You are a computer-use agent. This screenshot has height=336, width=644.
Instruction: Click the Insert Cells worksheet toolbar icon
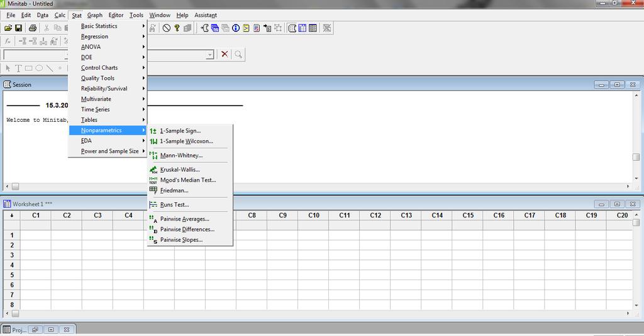(x=23, y=41)
